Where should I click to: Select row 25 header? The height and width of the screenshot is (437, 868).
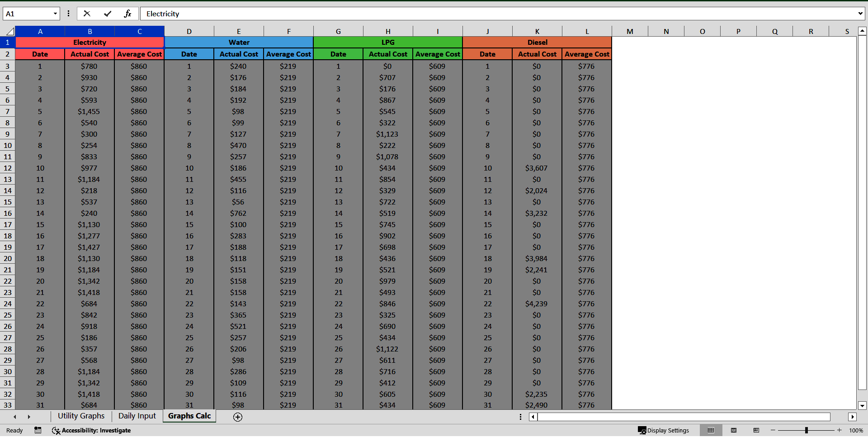(8, 315)
